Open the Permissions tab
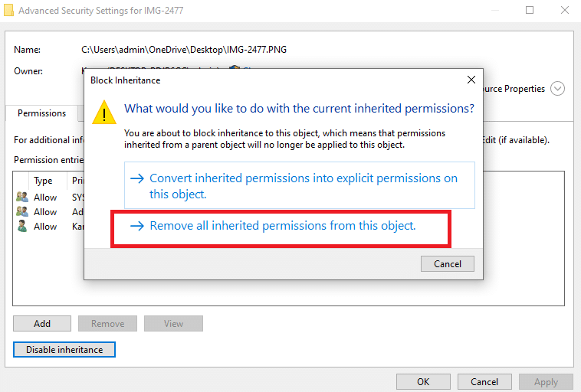Screen dimensions: 581x392 pos(42,113)
